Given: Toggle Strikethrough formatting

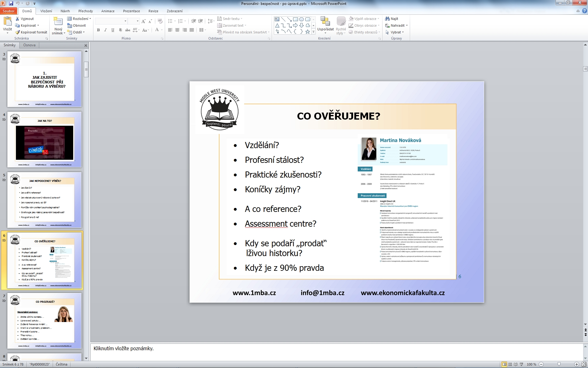Looking at the screenshot, I should point(128,30).
